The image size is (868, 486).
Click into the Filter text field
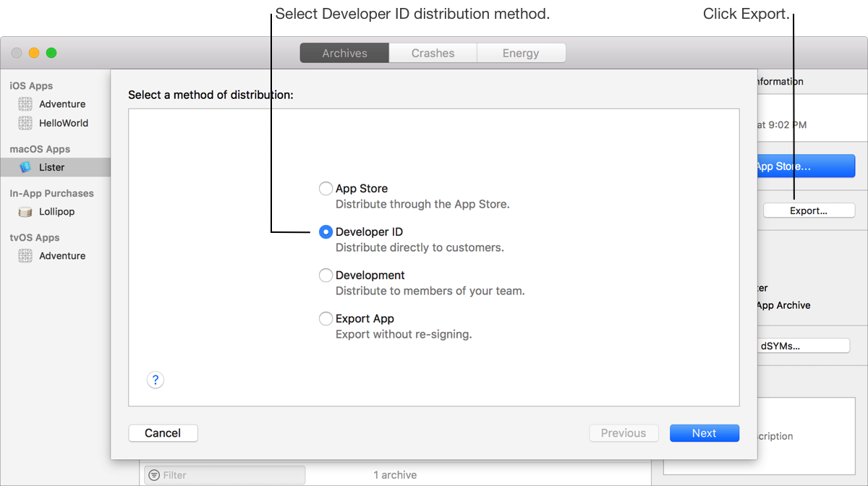coord(231,475)
